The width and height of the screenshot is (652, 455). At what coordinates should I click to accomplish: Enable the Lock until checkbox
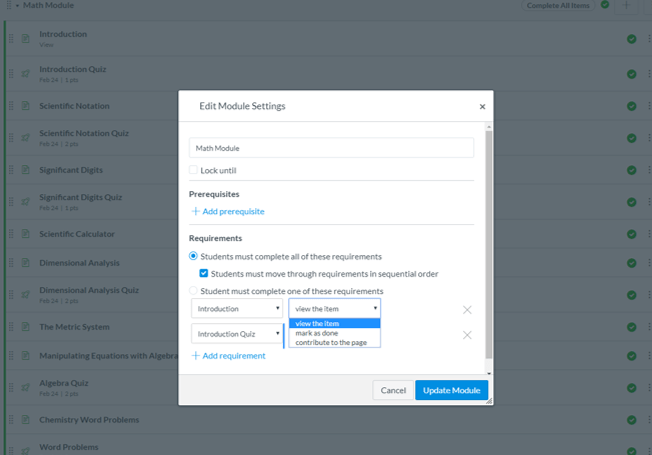pyautogui.click(x=194, y=170)
